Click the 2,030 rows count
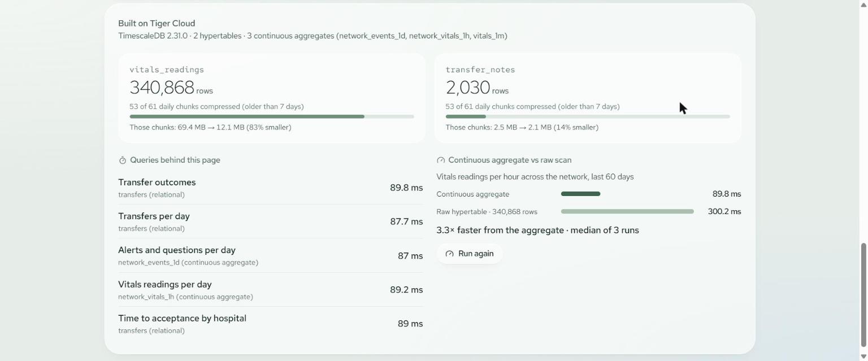Screen dimensions: 868x361 coord(477,88)
